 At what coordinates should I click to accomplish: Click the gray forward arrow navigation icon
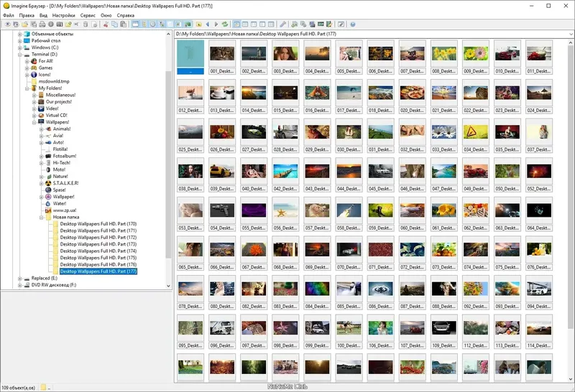pyautogui.click(x=216, y=24)
